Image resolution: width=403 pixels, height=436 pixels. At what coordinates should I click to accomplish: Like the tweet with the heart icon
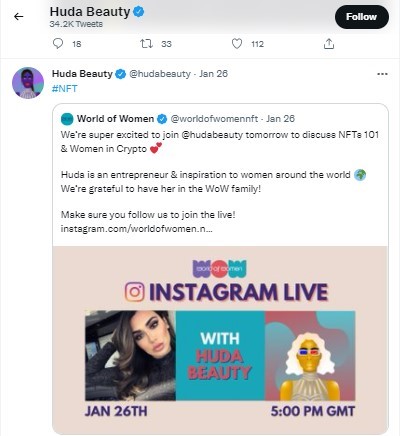tap(237, 44)
